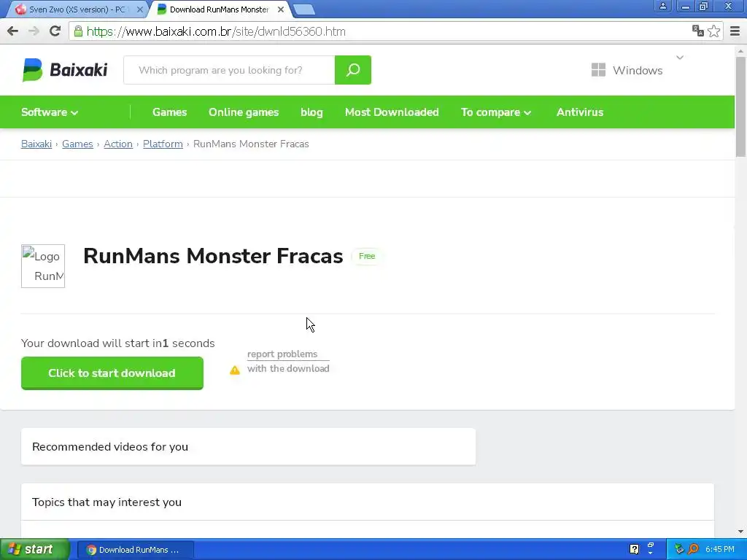The height and width of the screenshot is (560, 747).
Task: Click the Free badge label
Action: (x=367, y=256)
